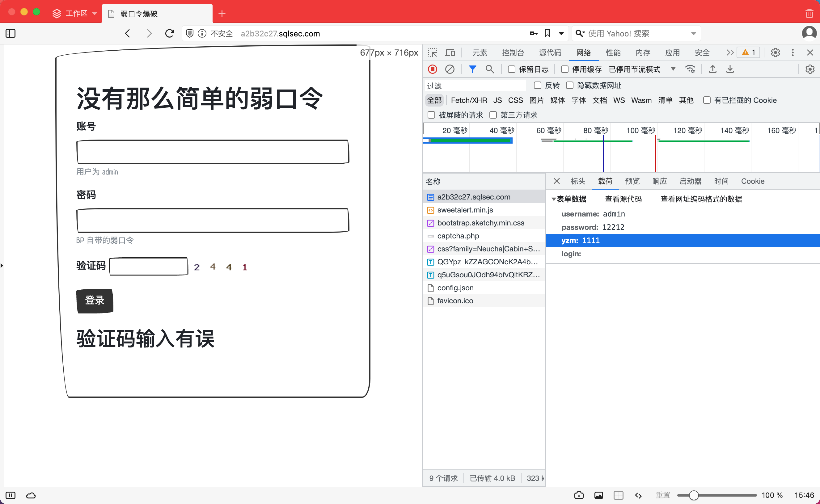
Task: Enable 保留日志 checkbox
Action: pos(511,69)
